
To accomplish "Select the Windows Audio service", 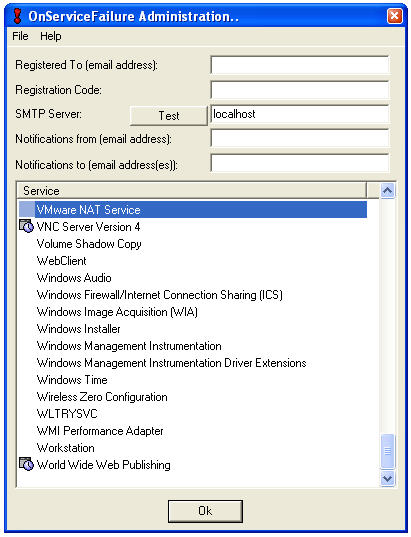I will point(74,278).
